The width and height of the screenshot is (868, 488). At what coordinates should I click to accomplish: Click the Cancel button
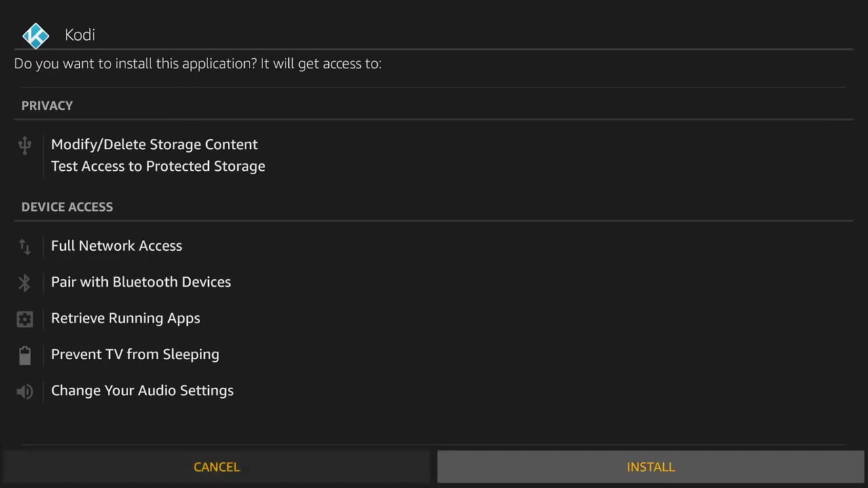click(x=216, y=466)
